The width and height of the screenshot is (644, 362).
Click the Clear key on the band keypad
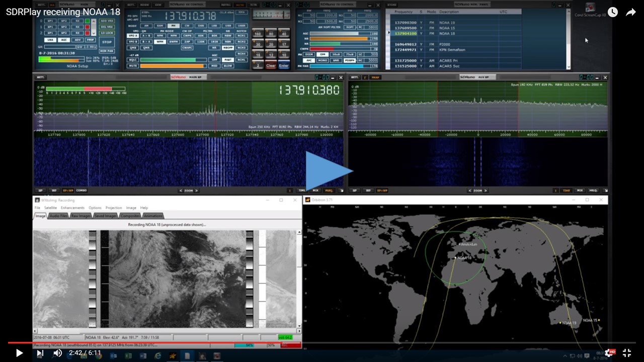(x=271, y=65)
